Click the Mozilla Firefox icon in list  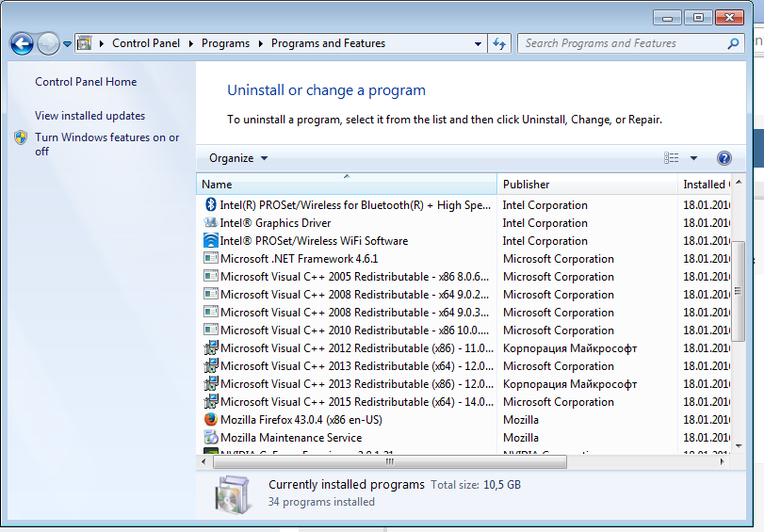(211, 420)
